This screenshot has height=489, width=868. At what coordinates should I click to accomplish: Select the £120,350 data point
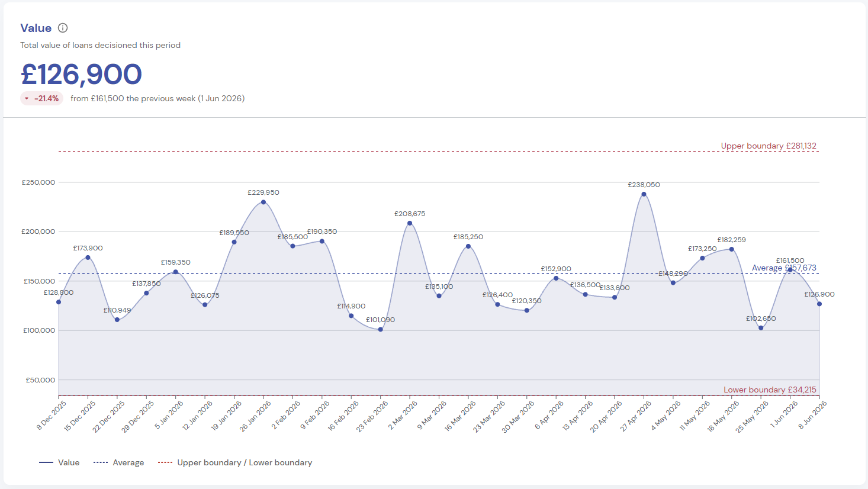pyautogui.click(x=527, y=310)
